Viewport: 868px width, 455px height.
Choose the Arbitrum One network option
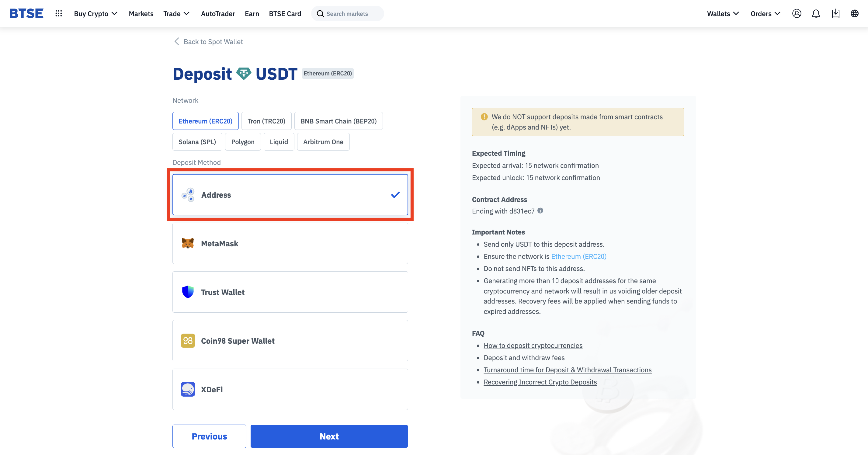(323, 142)
